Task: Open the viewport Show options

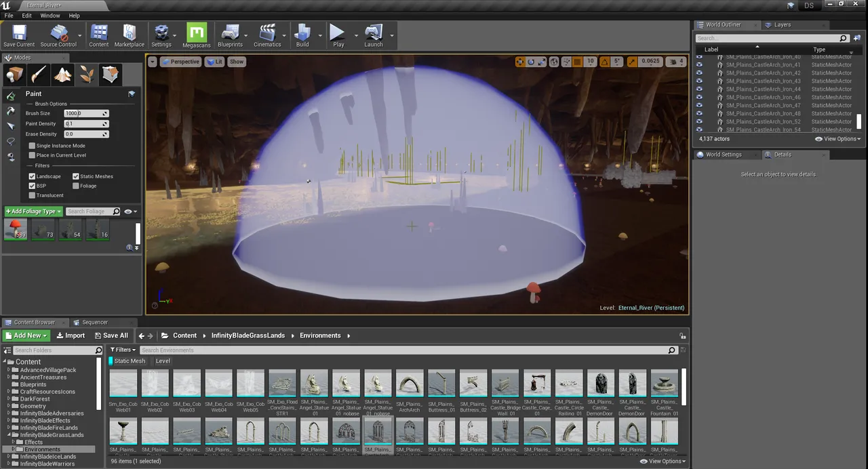Action: tap(236, 62)
